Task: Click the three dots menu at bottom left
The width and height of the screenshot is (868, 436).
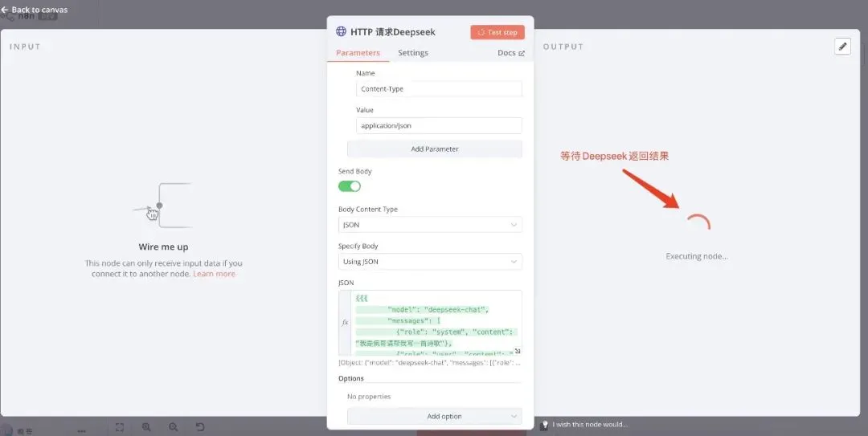Action: pos(81,431)
